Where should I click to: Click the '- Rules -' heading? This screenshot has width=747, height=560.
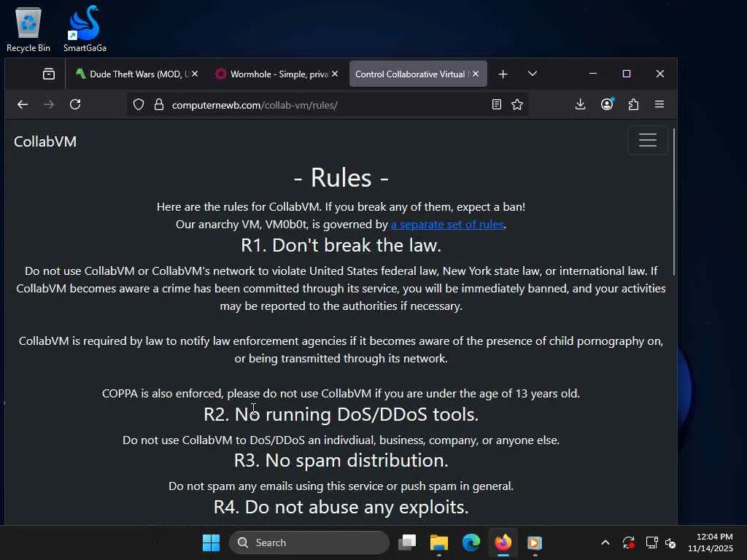(x=341, y=178)
